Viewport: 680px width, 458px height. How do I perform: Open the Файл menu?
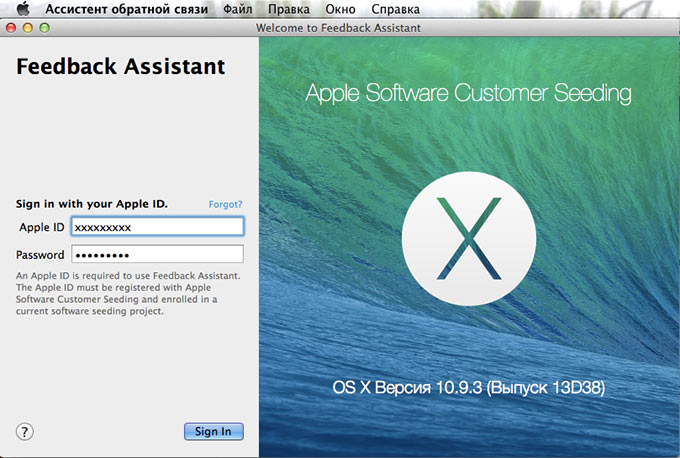tap(238, 9)
